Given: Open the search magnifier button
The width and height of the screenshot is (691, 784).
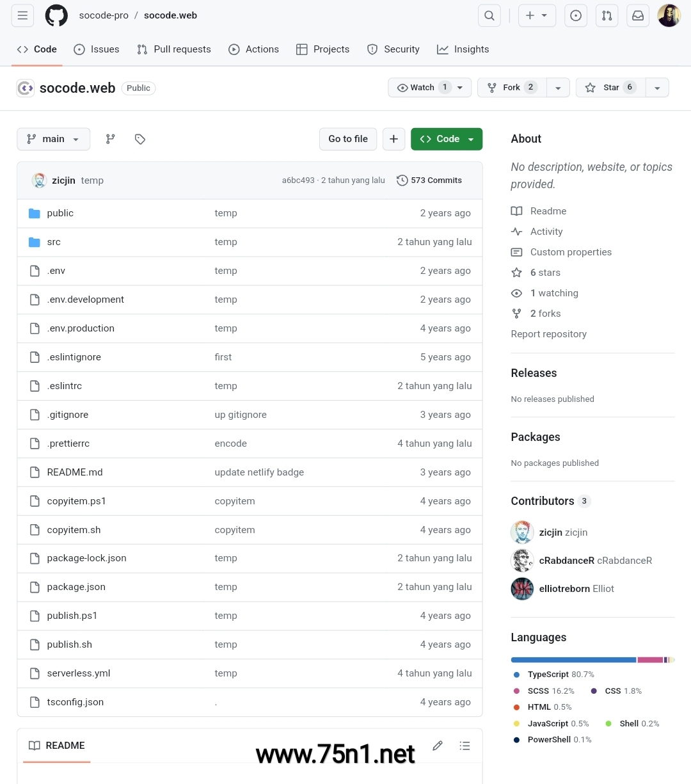Looking at the screenshot, I should coord(489,16).
